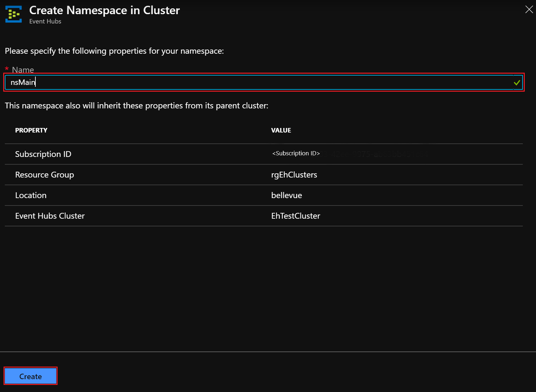The image size is (536, 392).
Task: Select the Resource Group row label
Action: point(44,175)
